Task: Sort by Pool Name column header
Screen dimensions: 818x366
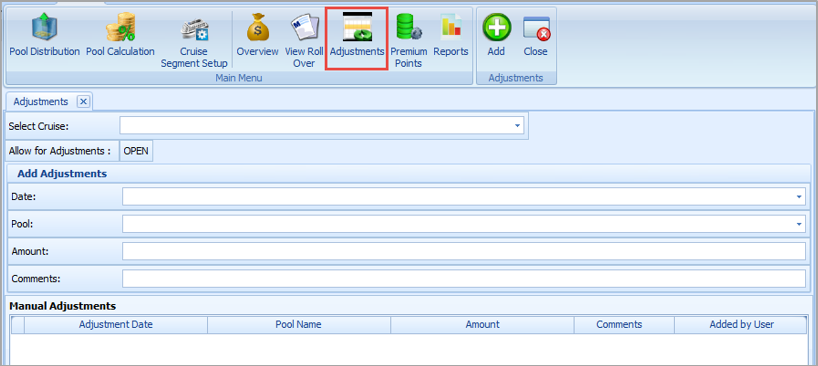Action: point(298,324)
